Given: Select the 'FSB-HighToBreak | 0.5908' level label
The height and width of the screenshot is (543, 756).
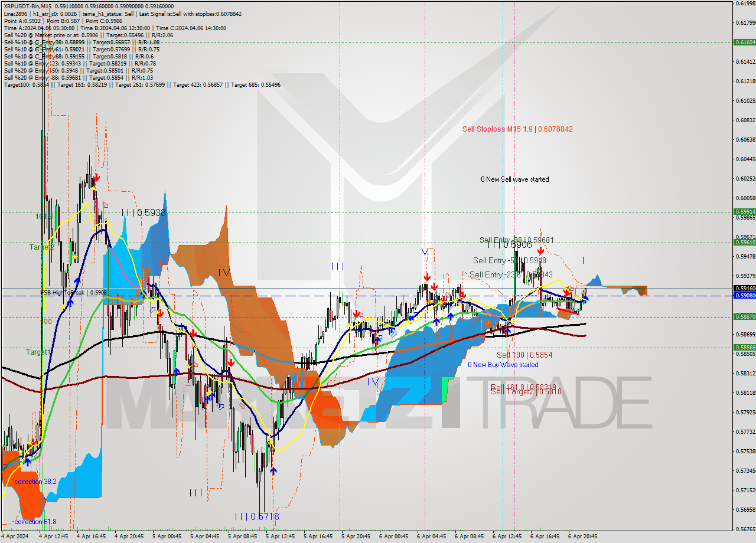Looking at the screenshot, I should [x=73, y=292].
